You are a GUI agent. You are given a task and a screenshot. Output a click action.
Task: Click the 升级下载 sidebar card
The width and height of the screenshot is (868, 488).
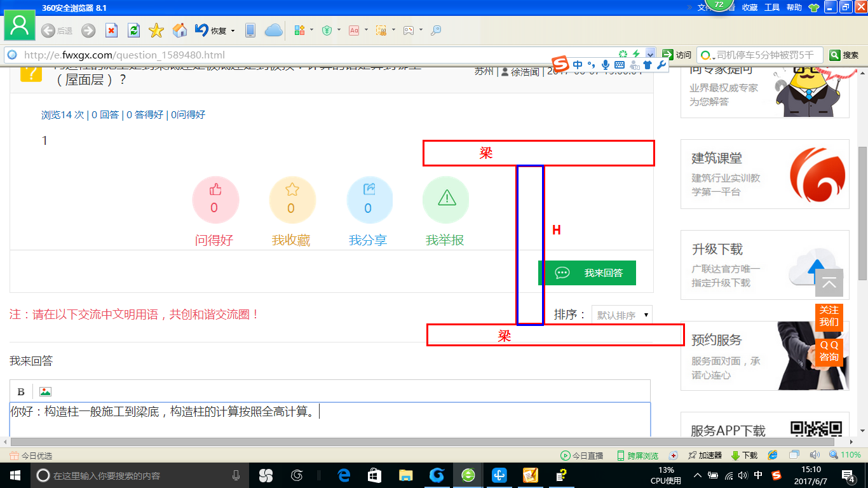click(x=764, y=265)
